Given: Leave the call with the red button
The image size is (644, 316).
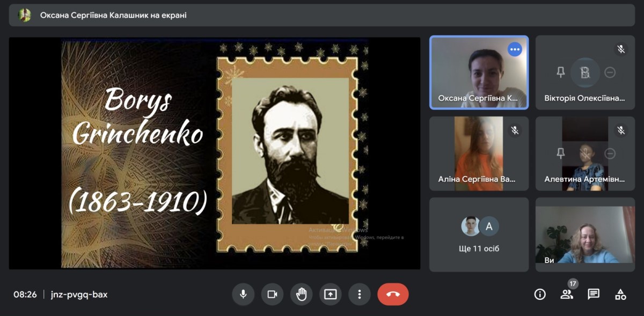Looking at the screenshot, I should click(393, 294).
